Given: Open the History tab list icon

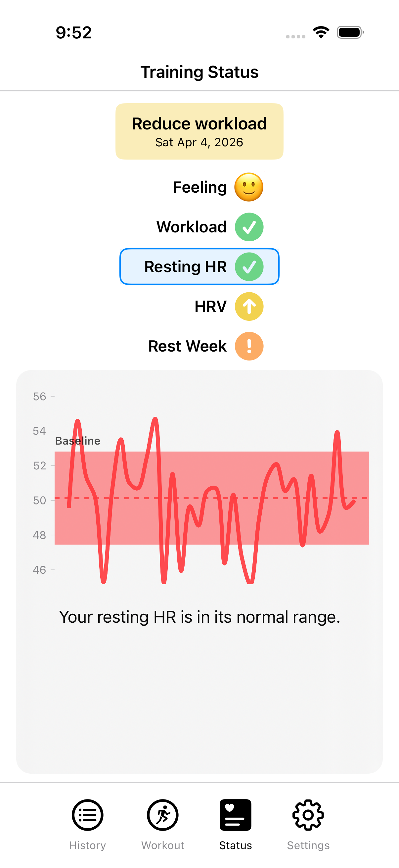Looking at the screenshot, I should 88,815.
